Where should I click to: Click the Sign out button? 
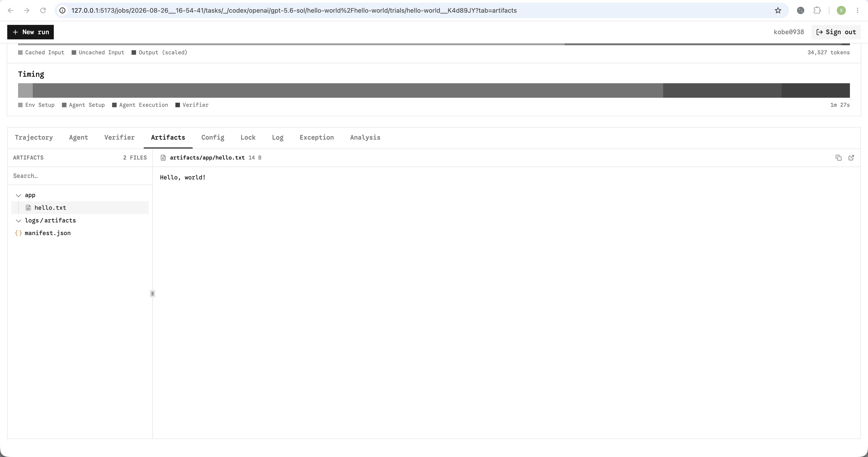pos(836,32)
